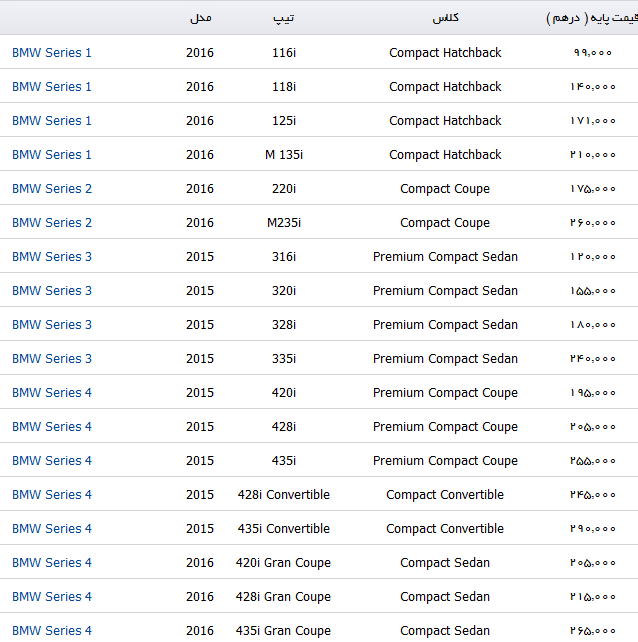Open the BMW Series 4 link for 435i Gran Coupe

point(52,631)
